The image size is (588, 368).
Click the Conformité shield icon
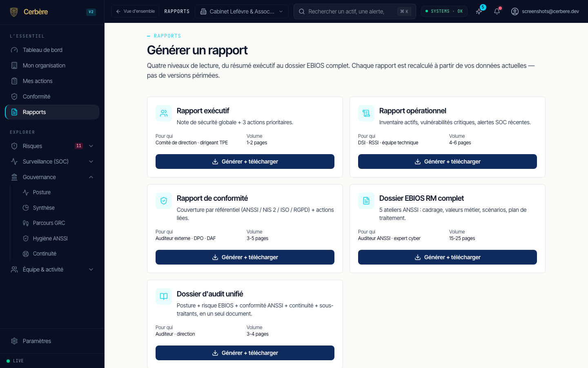[14, 96]
